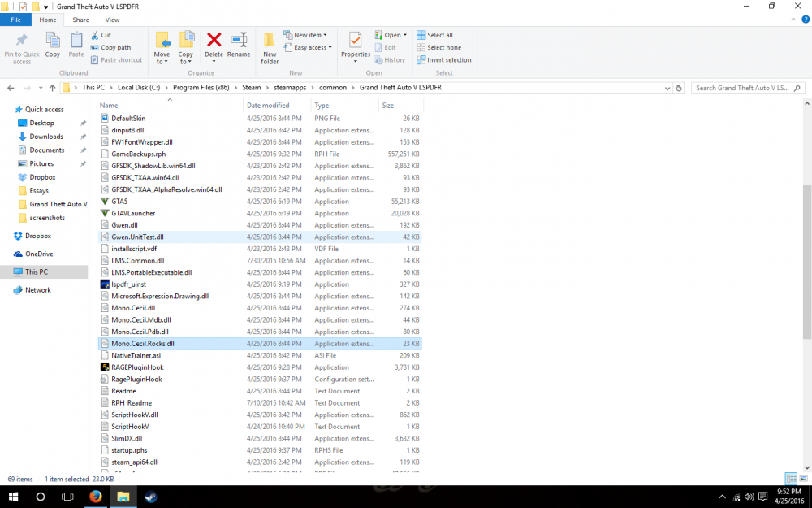The height and width of the screenshot is (508, 812).
Task: Sort by the Type column header
Action: [344, 105]
